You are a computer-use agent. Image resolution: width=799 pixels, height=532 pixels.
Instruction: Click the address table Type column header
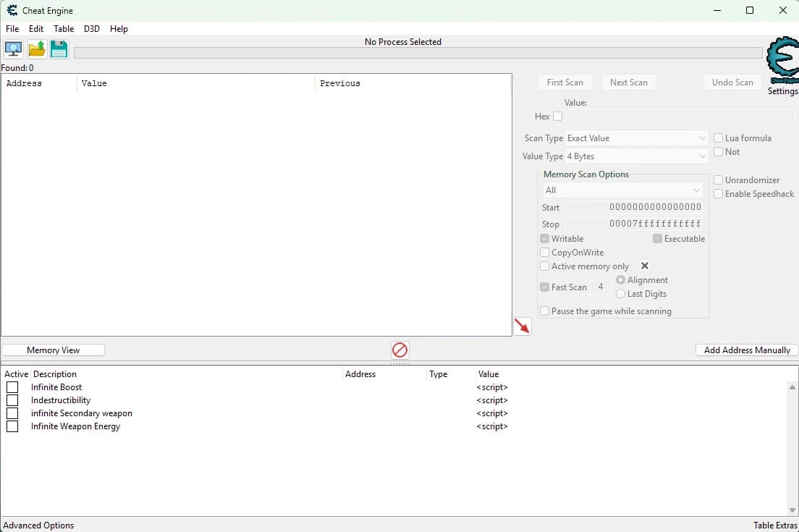pos(450,374)
